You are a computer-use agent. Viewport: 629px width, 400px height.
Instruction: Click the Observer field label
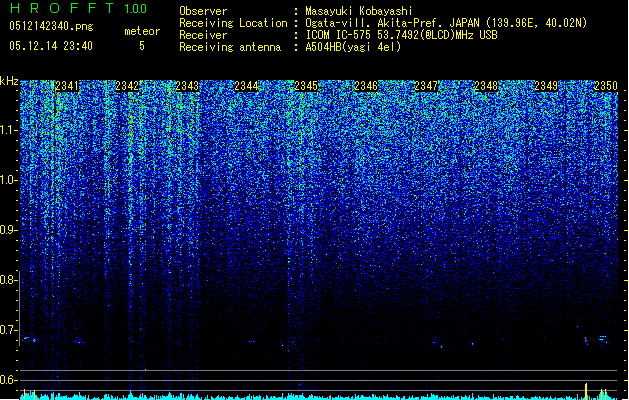(x=203, y=11)
